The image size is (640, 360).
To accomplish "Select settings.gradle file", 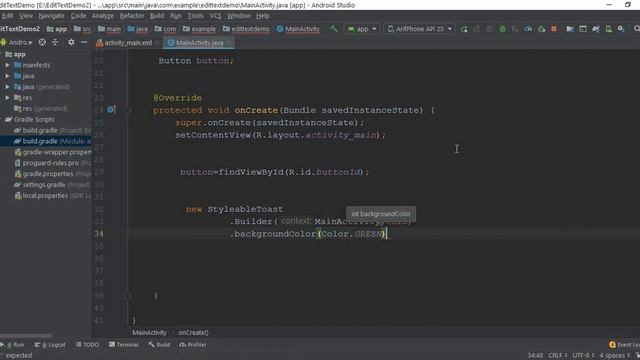I will pyautogui.click(x=51, y=185).
